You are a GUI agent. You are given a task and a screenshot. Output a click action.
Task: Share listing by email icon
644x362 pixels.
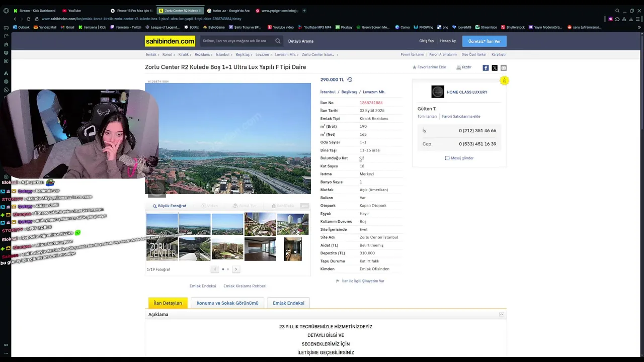[x=504, y=68]
